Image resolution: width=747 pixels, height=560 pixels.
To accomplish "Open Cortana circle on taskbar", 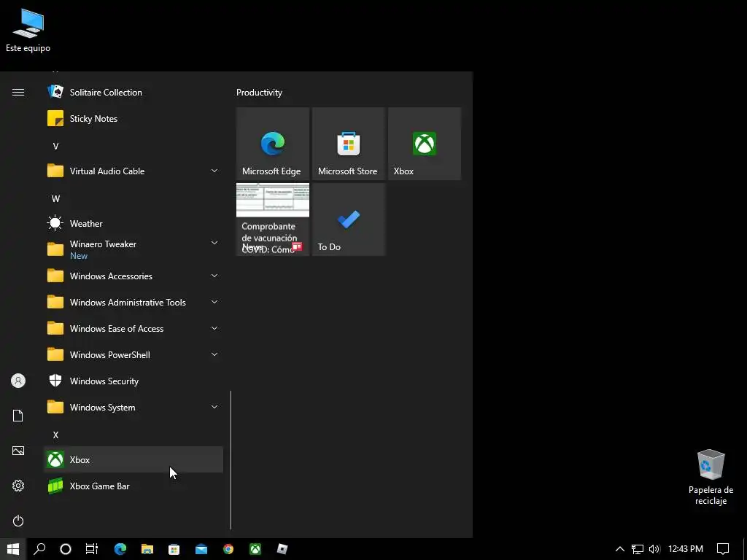I will point(66,549).
